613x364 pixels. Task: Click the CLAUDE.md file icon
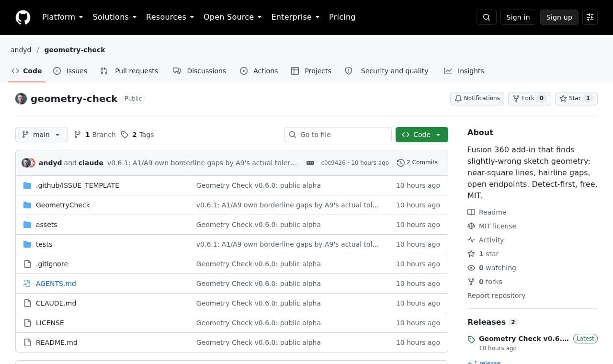(x=27, y=303)
